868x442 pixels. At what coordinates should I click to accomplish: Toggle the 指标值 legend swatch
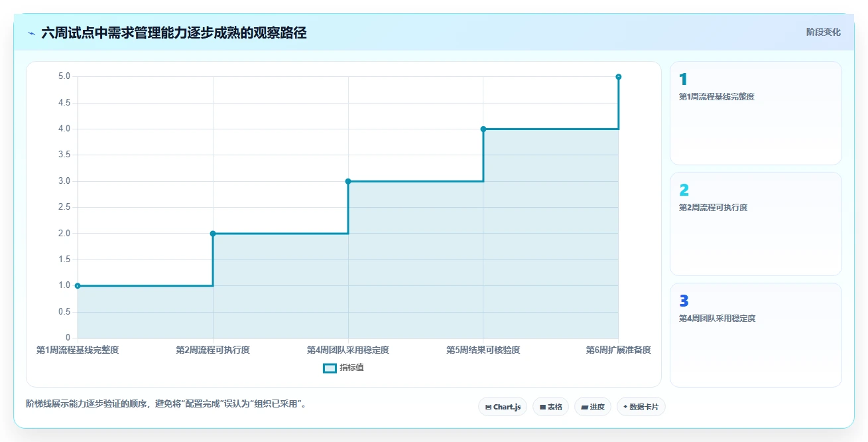(x=330, y=368)
